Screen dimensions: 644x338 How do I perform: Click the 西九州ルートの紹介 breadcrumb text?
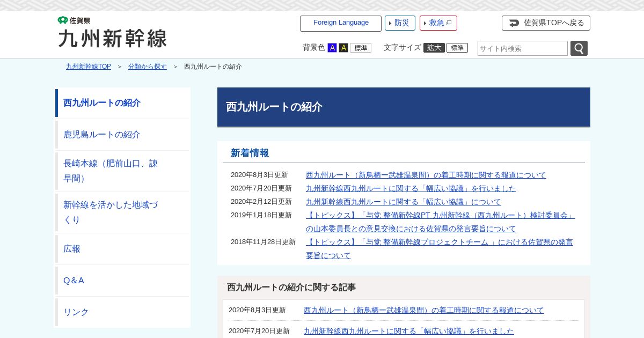coord(213,67)
